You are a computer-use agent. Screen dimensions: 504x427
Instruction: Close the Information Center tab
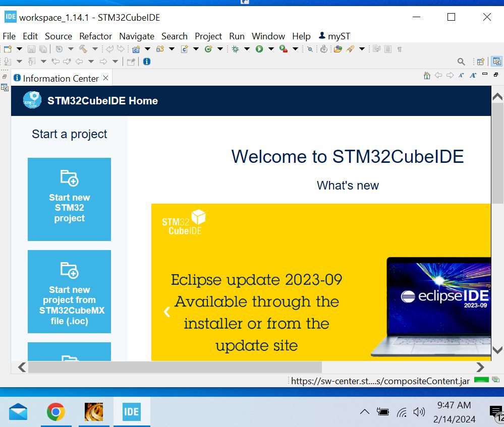tap(106, 78)
